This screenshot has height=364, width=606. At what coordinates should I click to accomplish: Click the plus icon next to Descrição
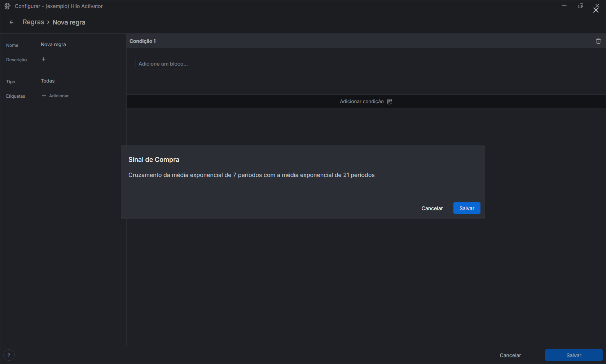[44, 59]
